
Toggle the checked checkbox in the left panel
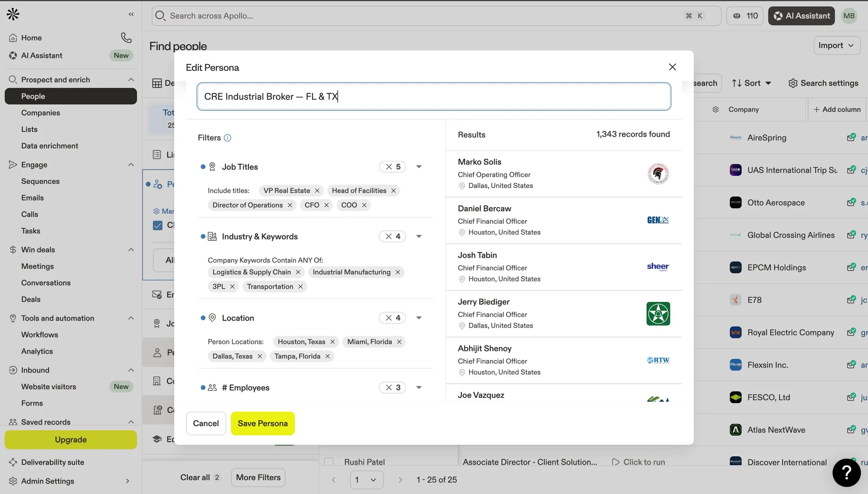[158, 225]
